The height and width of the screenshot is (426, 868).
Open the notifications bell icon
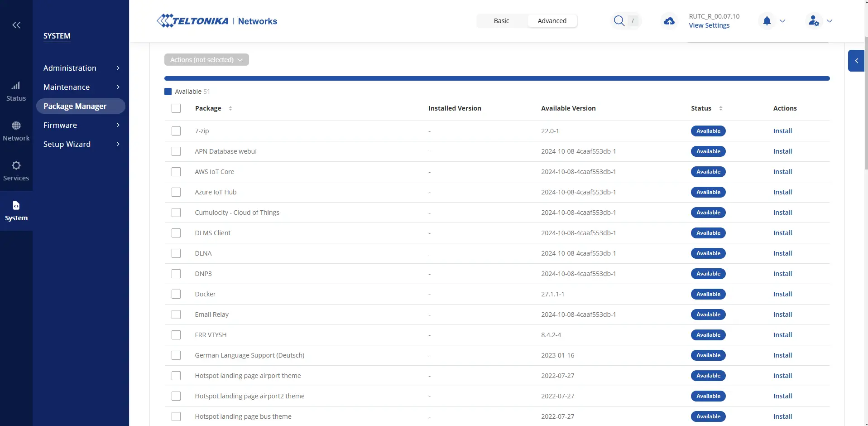pyautogui.click(x=767, y=21)
